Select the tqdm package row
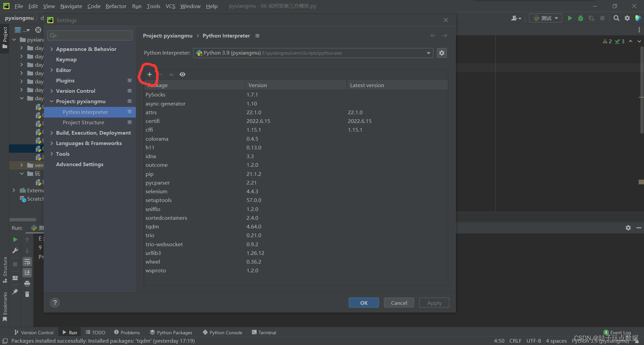 pyautogui.click(x=296, y=226)
